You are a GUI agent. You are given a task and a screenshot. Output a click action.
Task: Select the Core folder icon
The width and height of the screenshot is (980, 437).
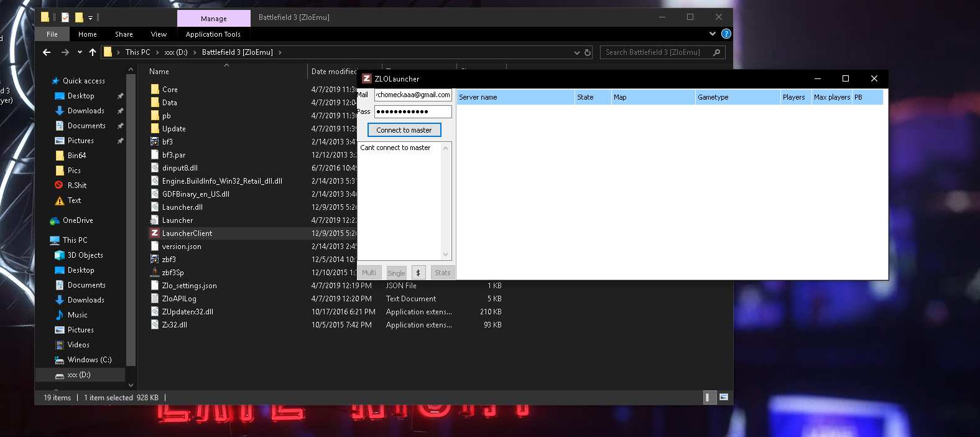pos(155,89)
